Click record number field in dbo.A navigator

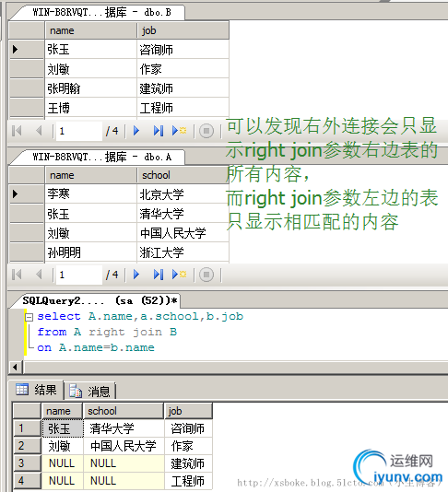79,275
